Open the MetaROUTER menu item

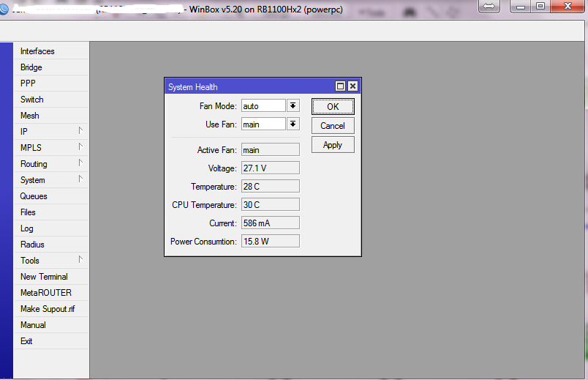[51, 293]
